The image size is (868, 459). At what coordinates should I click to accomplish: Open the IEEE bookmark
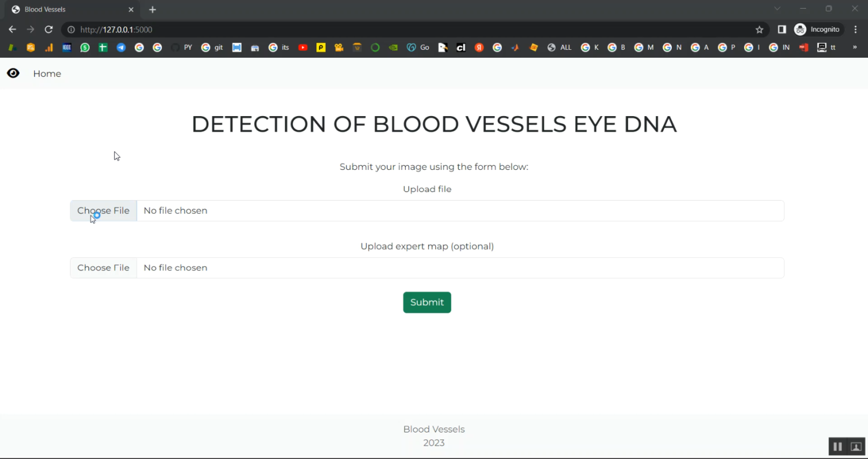click(x=67, y=47)
